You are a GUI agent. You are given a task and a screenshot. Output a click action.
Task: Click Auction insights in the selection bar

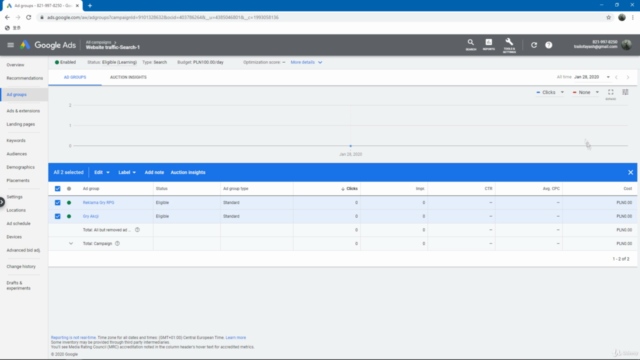[188, 172]
